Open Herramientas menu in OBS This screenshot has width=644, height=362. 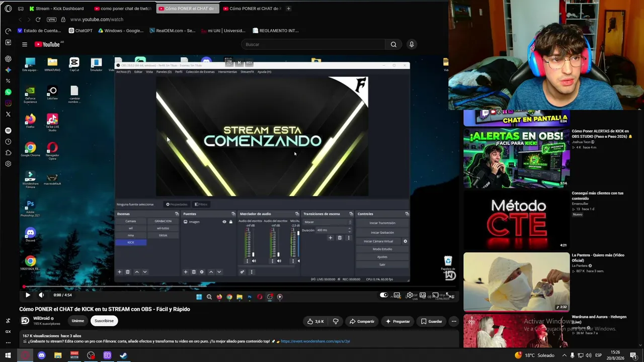click(227, 72)
